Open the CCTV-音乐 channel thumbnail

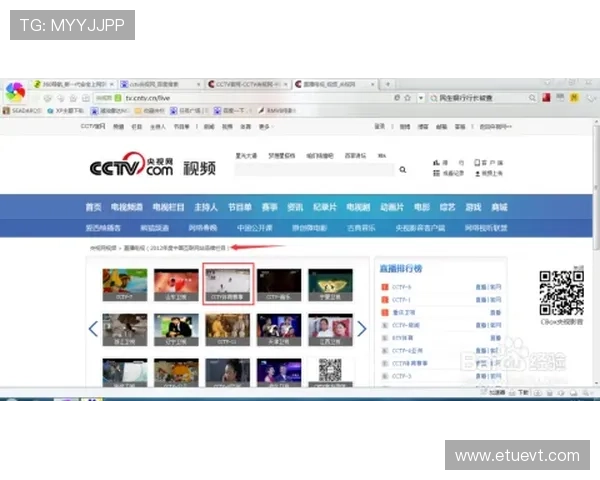pos(279,285)
